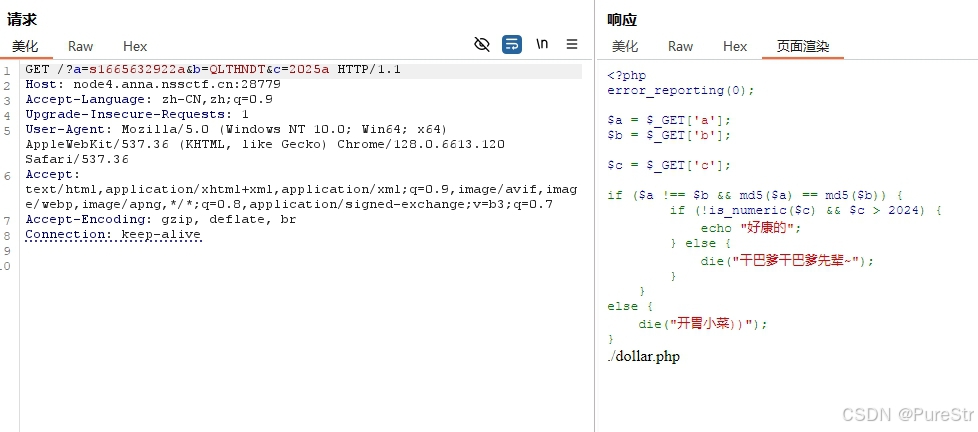This screenshot has height=432, width=978.
Task: Click the Host header line
Action: tap(153, 84)
